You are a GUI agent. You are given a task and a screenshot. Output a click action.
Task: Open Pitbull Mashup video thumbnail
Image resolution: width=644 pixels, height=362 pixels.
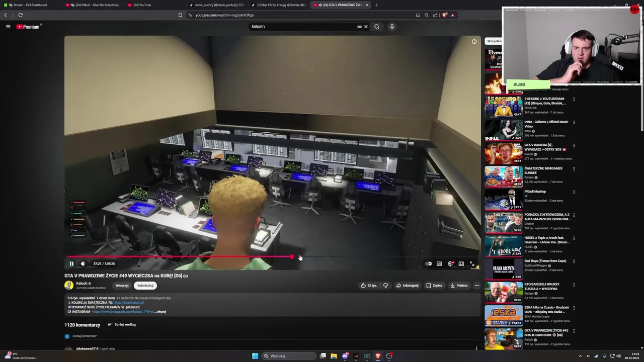click(x=504, y=200)
